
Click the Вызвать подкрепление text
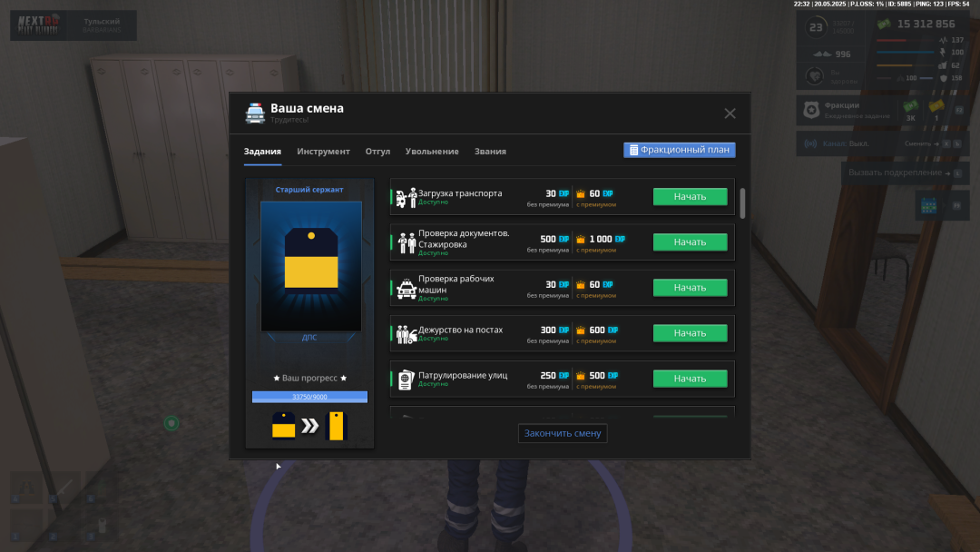tap(895, 172)
